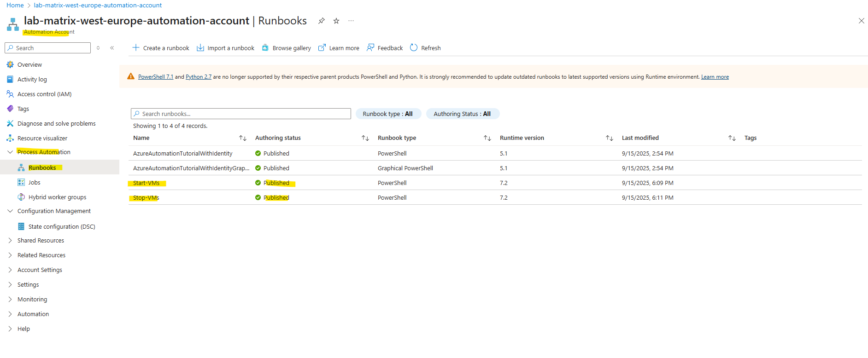Screen dimensions: 868x358
Task: Click Learn more link in warning banner
Action: (x=715, y=77)
